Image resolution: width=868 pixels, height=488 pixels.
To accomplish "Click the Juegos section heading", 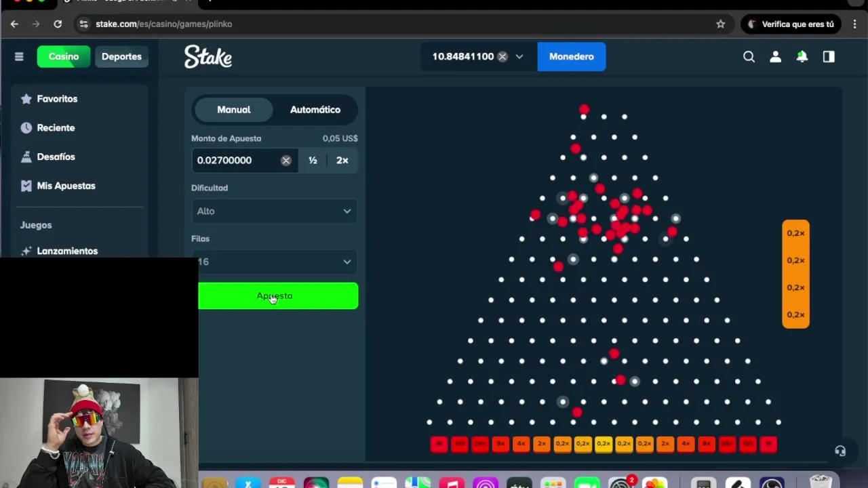I will tap(36, 225).
